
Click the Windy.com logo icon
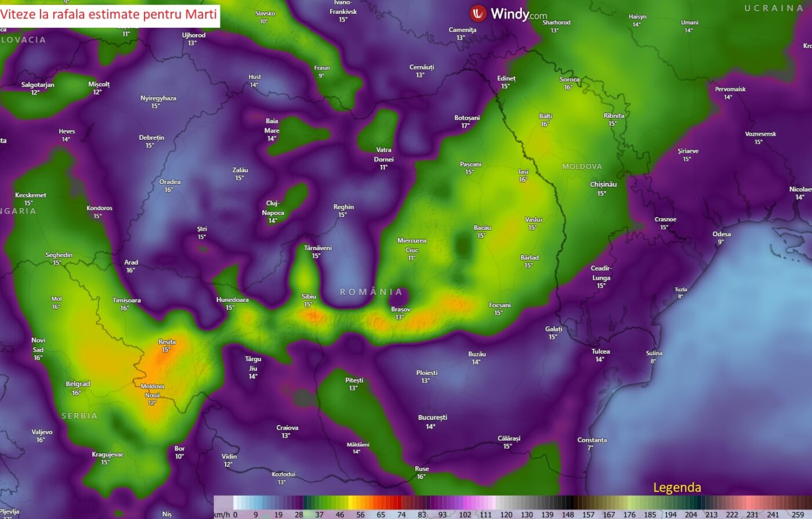(477, 13)
